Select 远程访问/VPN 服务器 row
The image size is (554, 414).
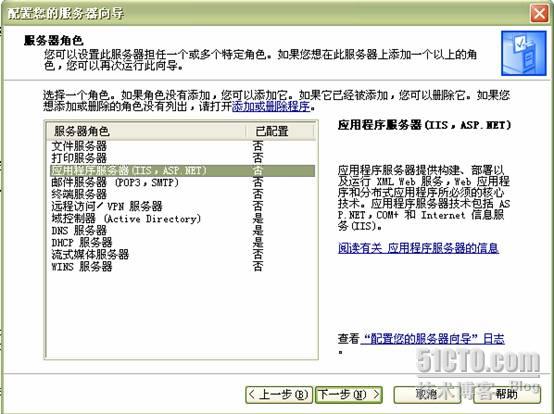182,206
